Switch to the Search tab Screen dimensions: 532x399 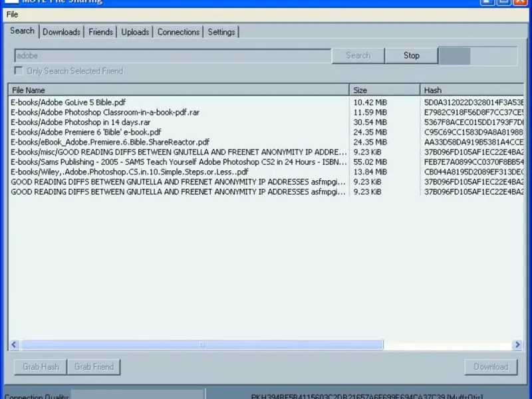tap(22, 31)
